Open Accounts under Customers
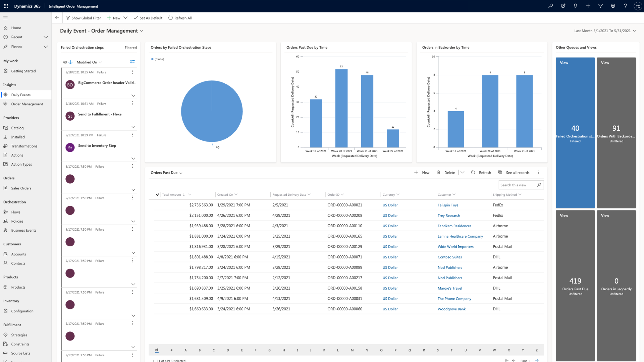Screen dimensions: 644x362 18,254
